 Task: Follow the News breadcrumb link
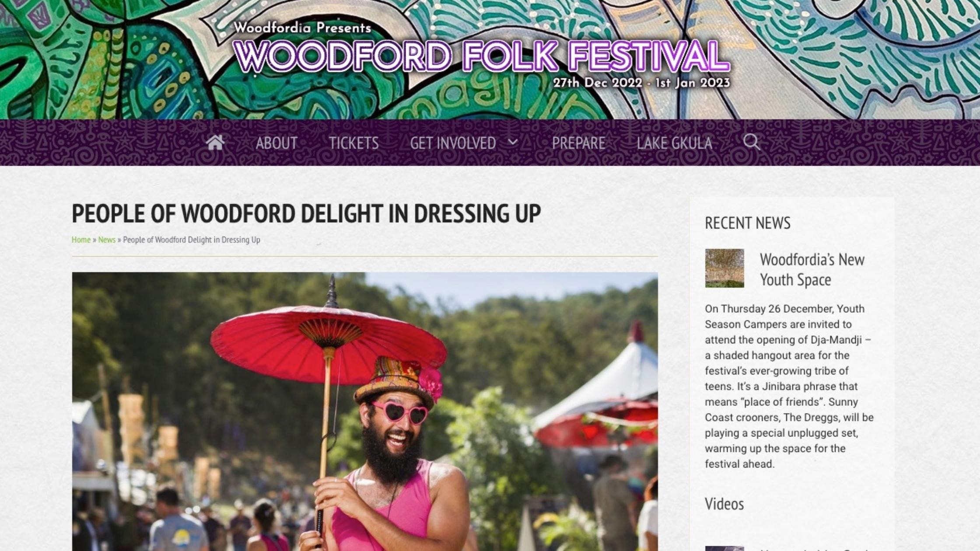[107, 240]
